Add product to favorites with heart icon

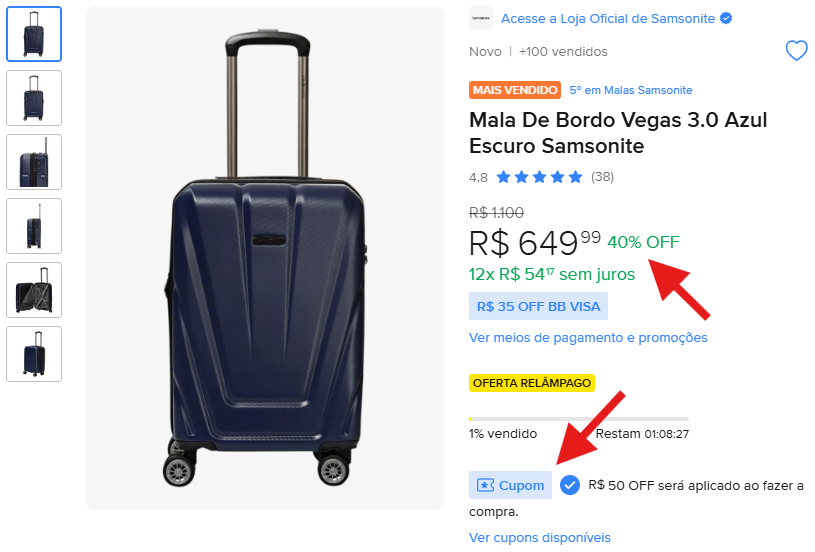(x=796, y=51)
